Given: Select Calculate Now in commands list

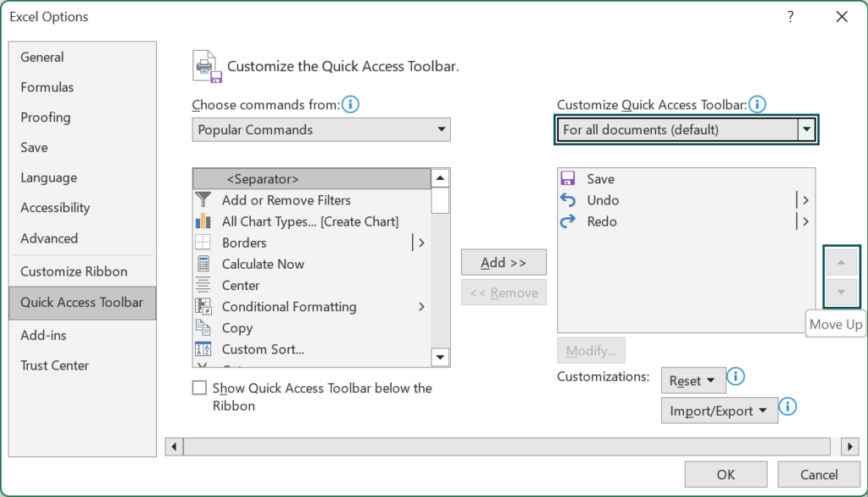Looking at the screenshot, I should click(x=312, y=264).
